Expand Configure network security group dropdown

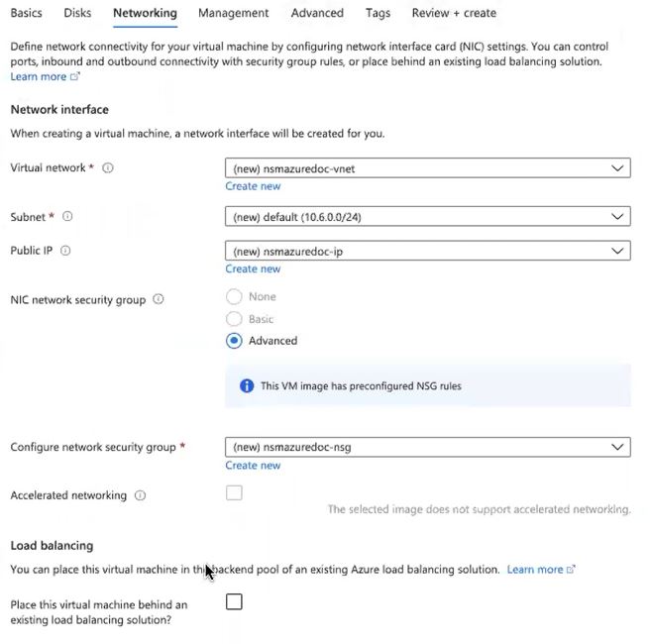427,447
